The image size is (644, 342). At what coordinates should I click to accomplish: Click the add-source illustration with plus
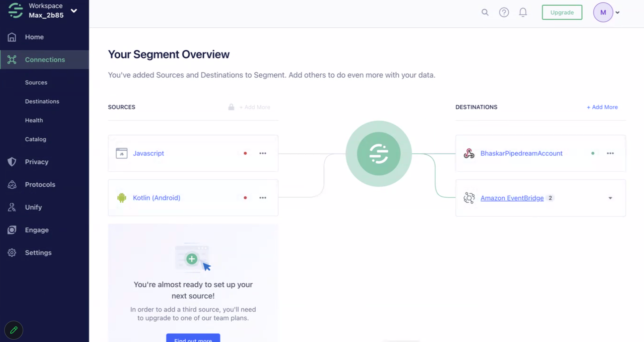point(193,257)
